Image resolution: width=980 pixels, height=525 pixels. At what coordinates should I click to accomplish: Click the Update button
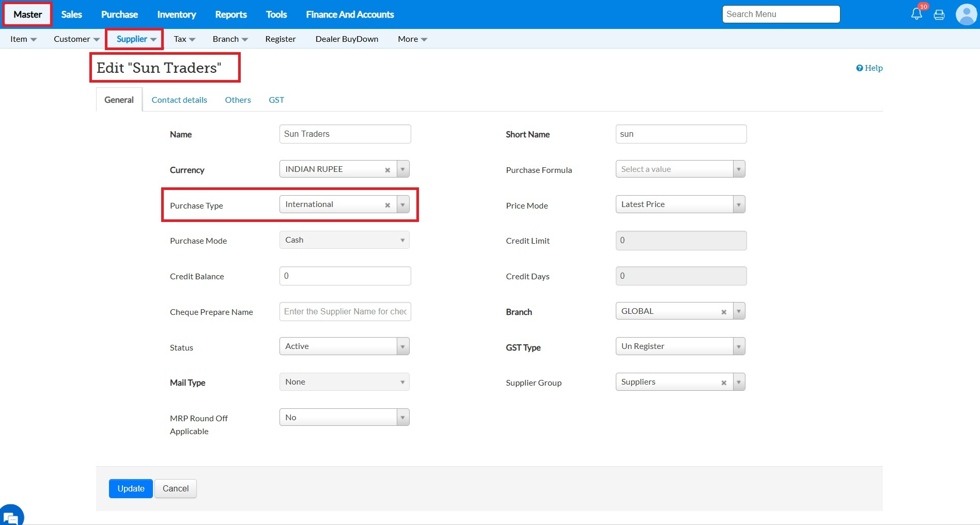[131, 488]
